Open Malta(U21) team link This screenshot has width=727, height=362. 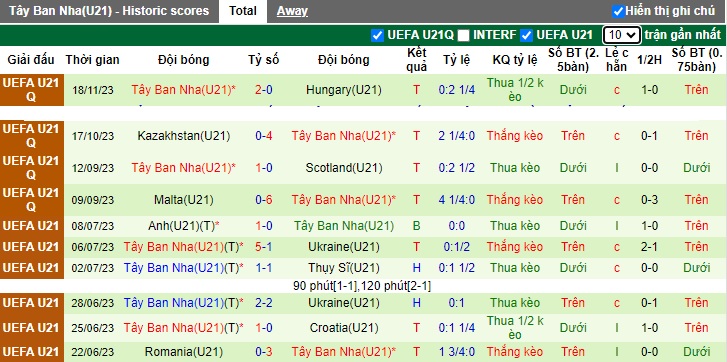click(184, 200)
